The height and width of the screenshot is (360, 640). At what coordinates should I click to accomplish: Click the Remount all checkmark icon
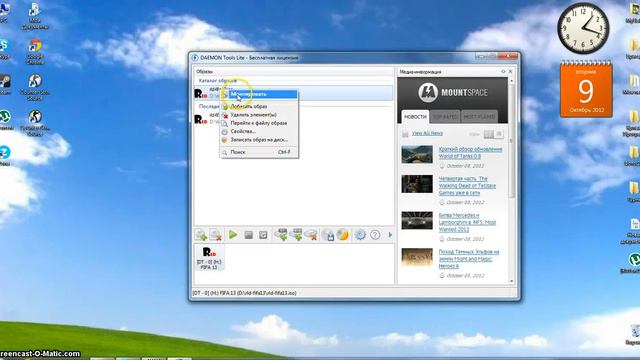point(263,235)
